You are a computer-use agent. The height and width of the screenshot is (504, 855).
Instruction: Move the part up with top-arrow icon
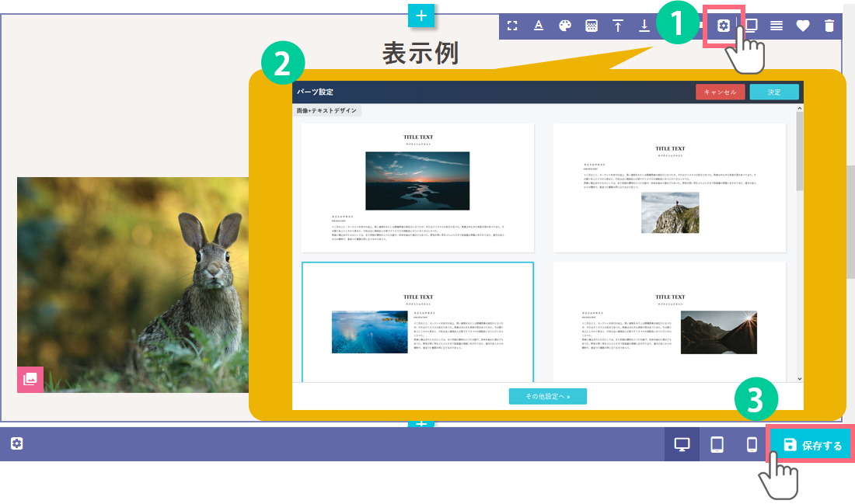618,26
